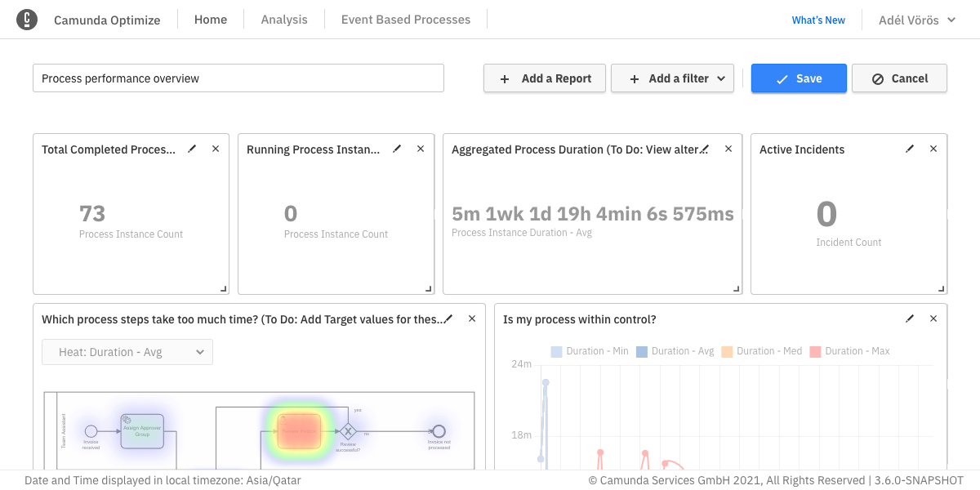Viewport: 980px width, 490px height.
Task: Toggle Duration - Min legend series
Action: point(590,351)
